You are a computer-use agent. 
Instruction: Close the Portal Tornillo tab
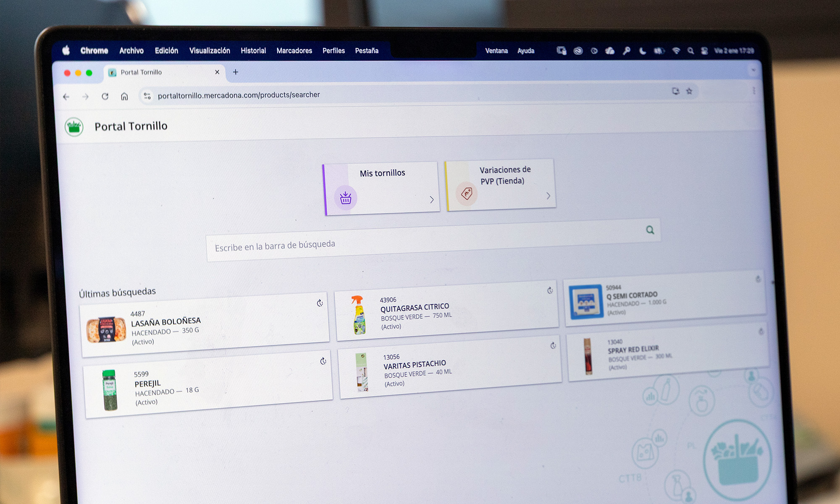[217, 72]
